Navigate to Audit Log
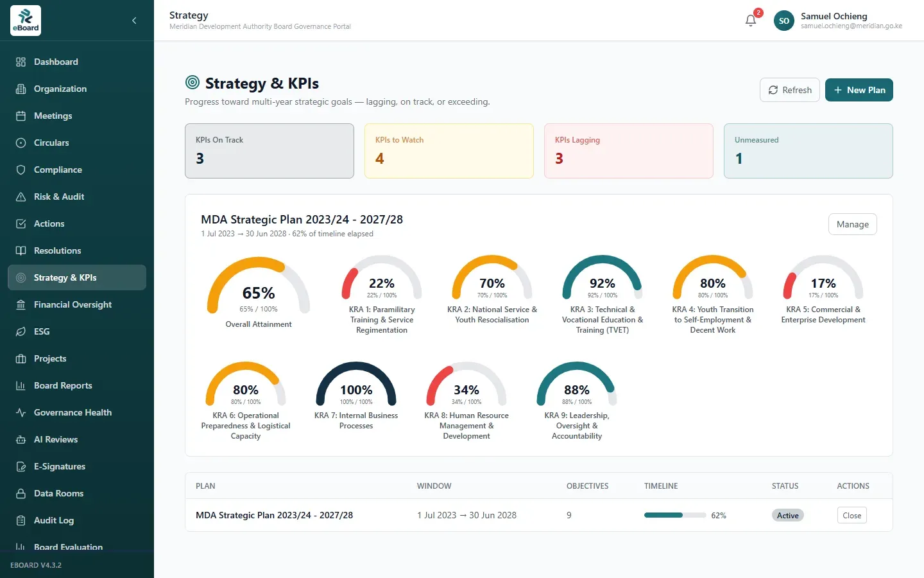The height and width of the screenshot is (578, 924). tap(77, 520)
